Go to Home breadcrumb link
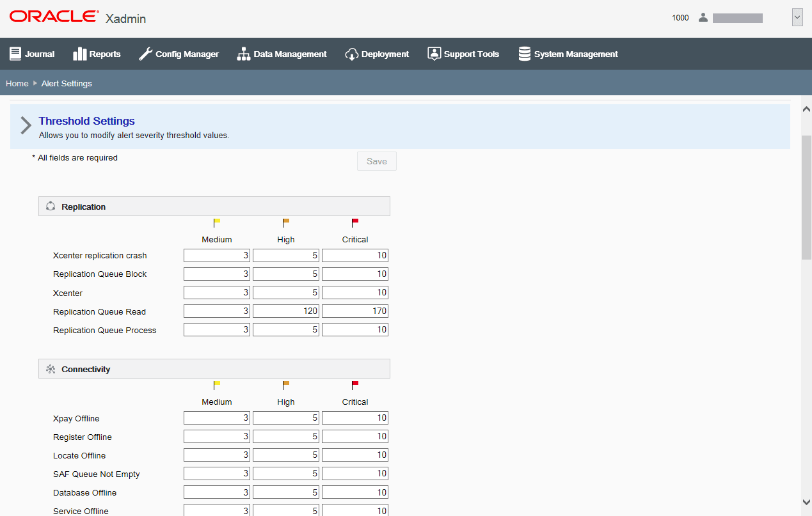812x516 pixels. (17, 83)
